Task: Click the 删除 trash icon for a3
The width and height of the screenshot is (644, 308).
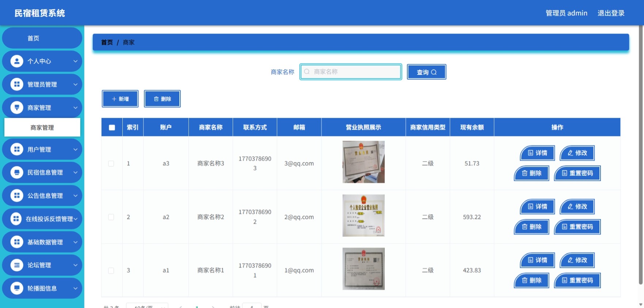Action: [525, 173]
